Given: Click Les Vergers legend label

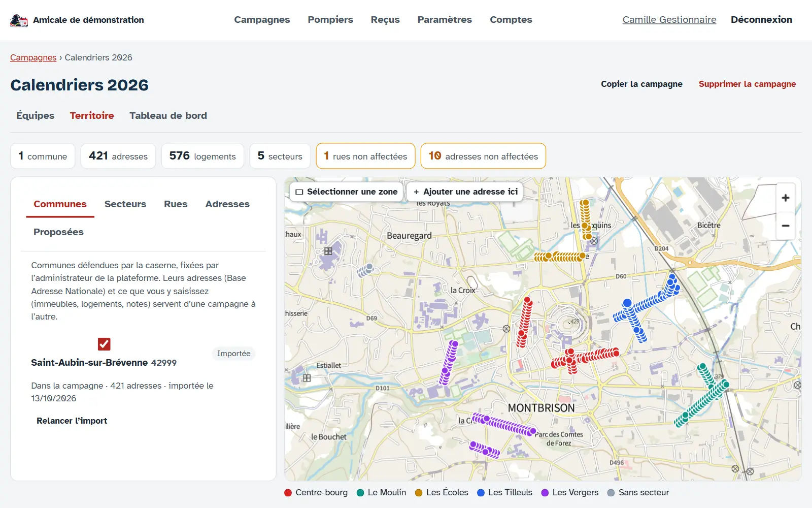Looking at the screenshot, I should pos(576,493).
